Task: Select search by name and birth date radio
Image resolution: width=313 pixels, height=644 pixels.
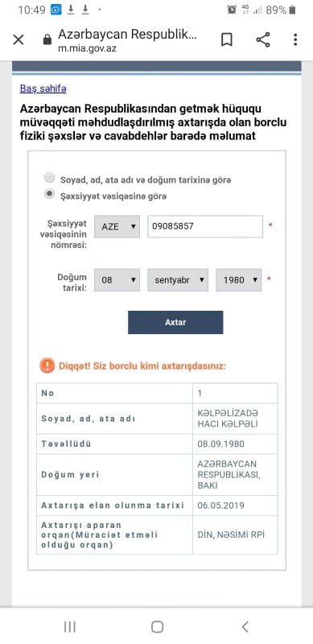Action: (x=49, y=178)
